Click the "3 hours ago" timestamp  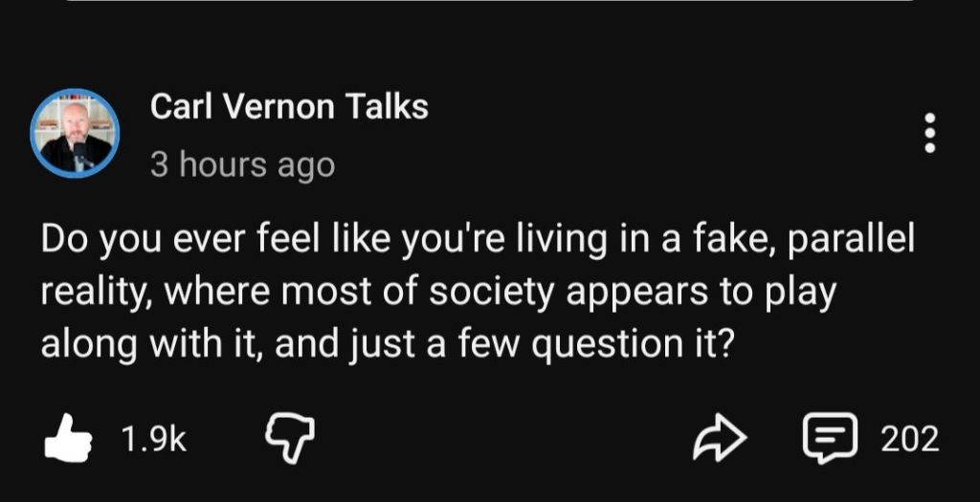pos(242,165)
